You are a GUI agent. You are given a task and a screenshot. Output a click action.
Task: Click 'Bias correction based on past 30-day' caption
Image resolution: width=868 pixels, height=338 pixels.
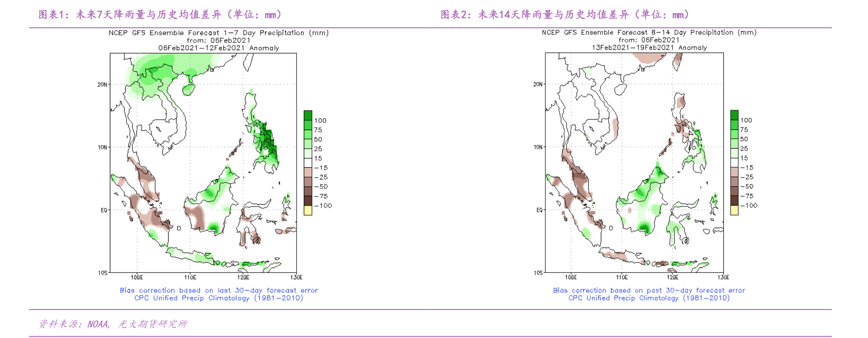(649, 291)
